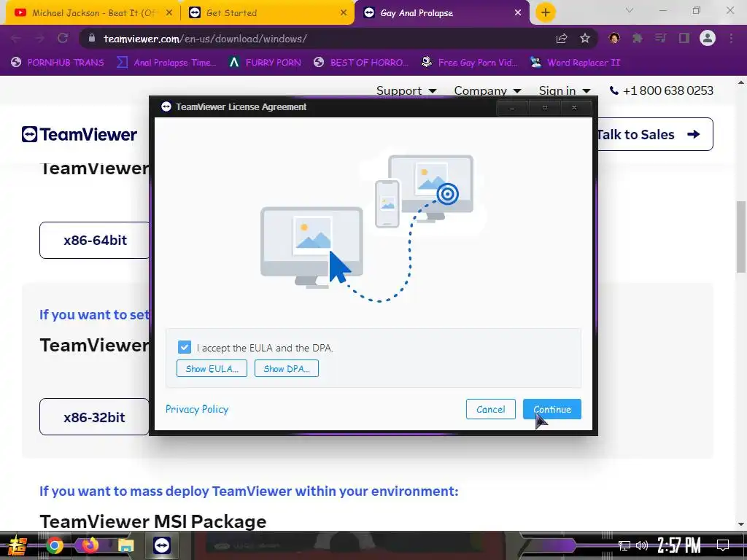747x560 pixels.
Task: Open File Explorer from the taskbar
Action: 125,545
